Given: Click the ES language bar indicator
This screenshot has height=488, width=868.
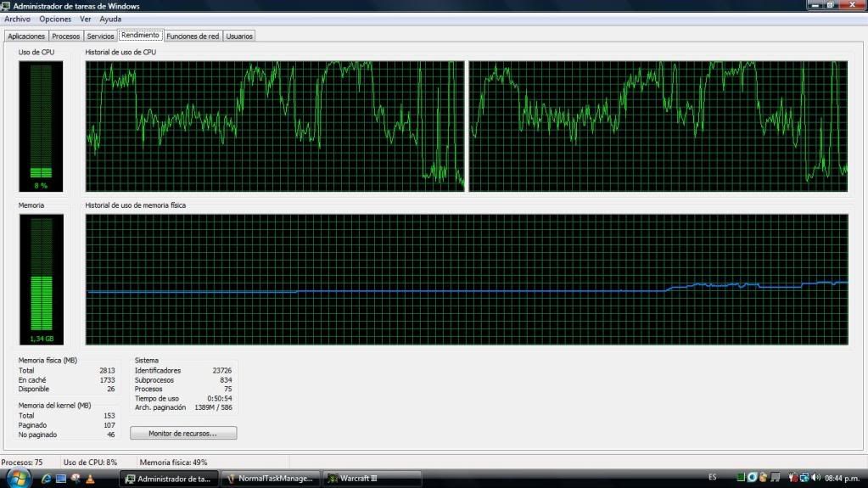Looking at the screenshot, I should point(712,478).
